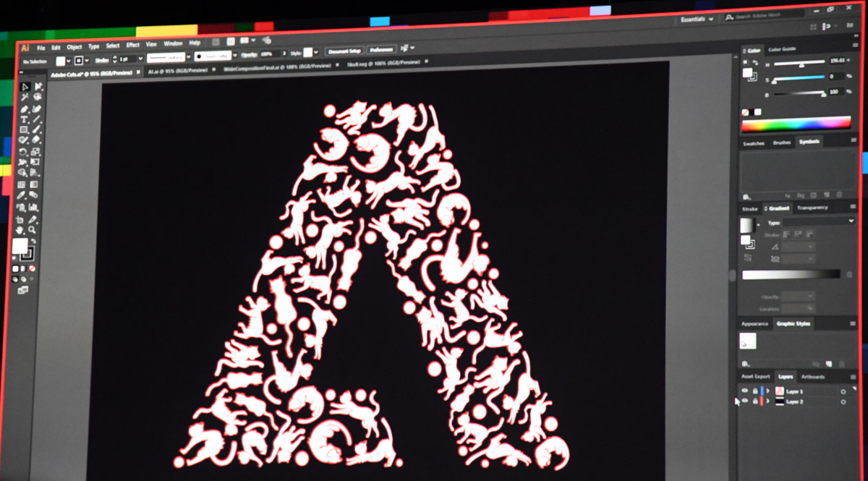Select the Rectangle tool
The image size is (868, 481).
pyautogui.click(x=24, y=130)
